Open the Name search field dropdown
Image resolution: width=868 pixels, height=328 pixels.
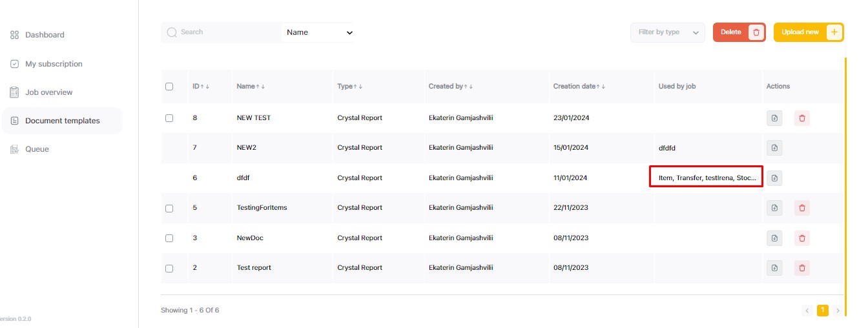[x=317, y=32]
